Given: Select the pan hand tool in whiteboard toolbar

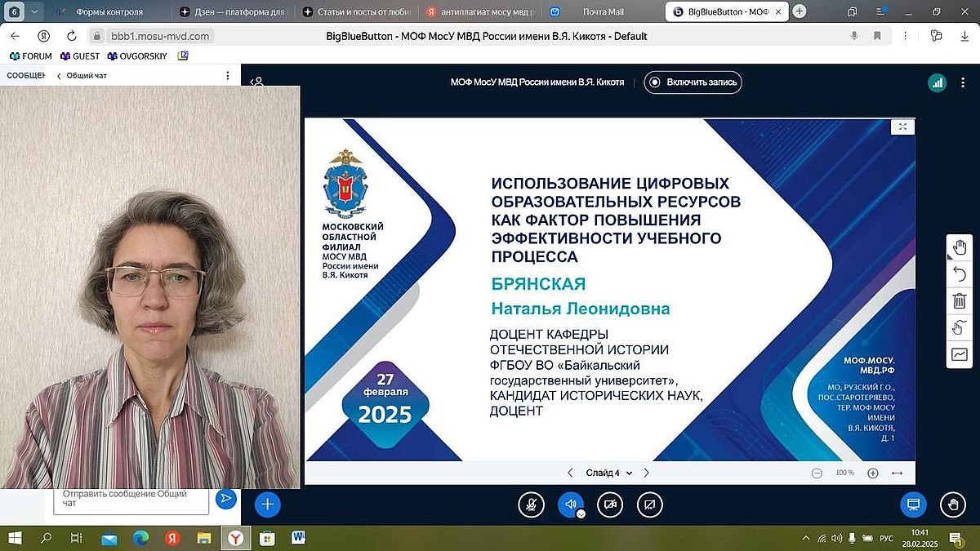Looking at the screenshot, I should [x=960, y=248].
